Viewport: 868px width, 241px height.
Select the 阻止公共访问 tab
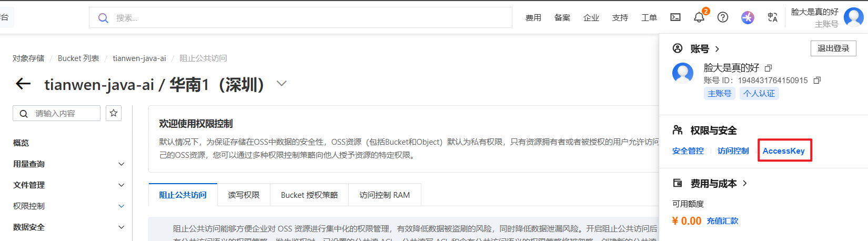[183, 195]
